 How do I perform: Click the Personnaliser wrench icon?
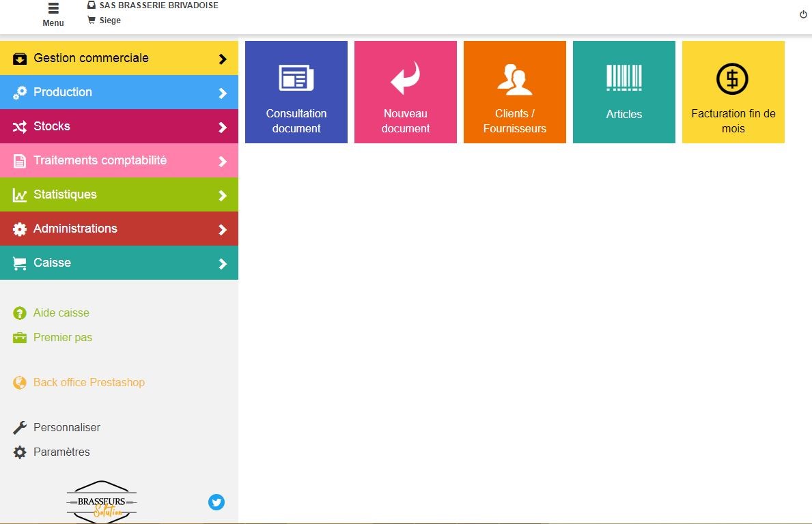tap(20, 428)
